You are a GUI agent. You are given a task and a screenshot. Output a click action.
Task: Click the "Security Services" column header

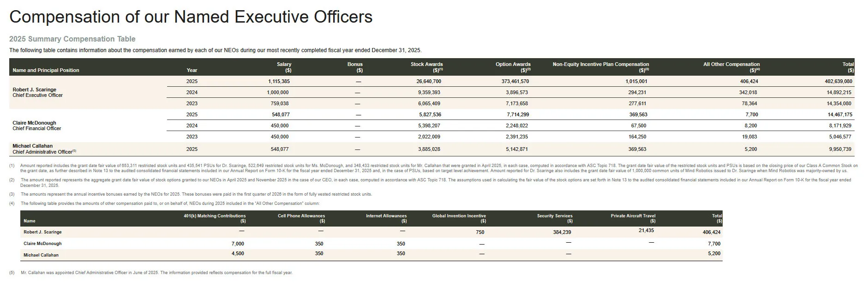tap(554, 216)
